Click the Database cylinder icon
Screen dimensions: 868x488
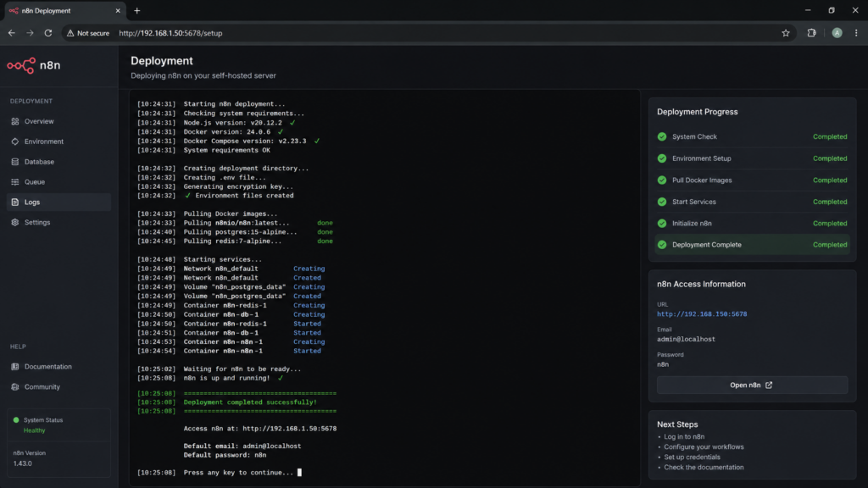tap(15, 162)
